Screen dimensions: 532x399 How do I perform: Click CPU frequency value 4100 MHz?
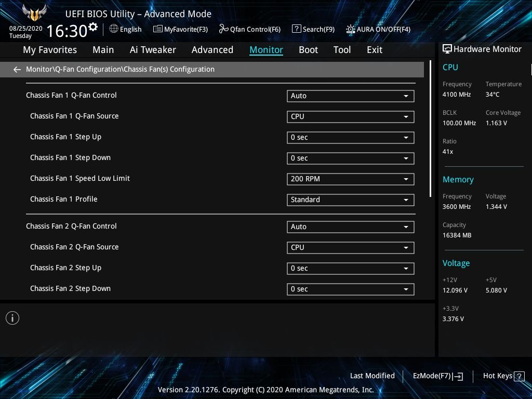coord(456,95)
